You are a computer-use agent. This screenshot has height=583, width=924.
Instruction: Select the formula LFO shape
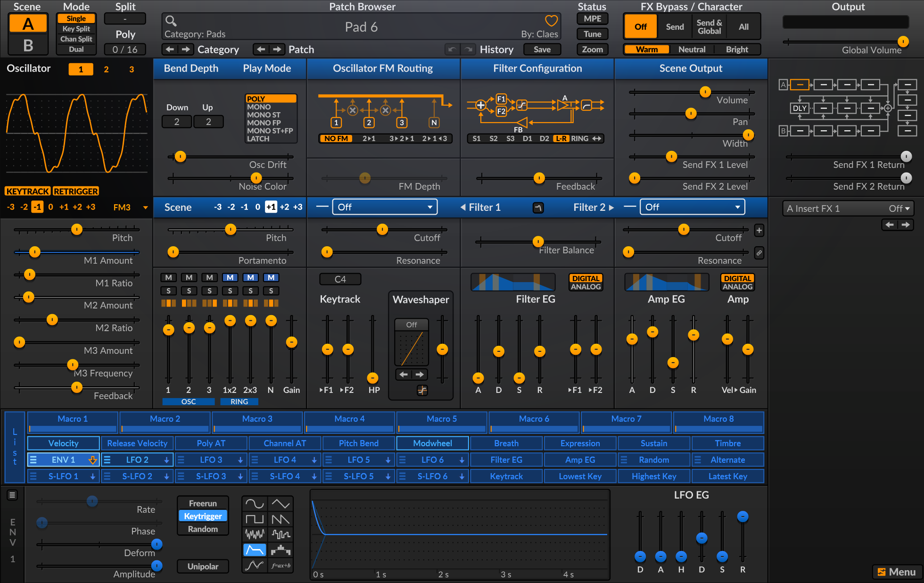click(280, 565)
